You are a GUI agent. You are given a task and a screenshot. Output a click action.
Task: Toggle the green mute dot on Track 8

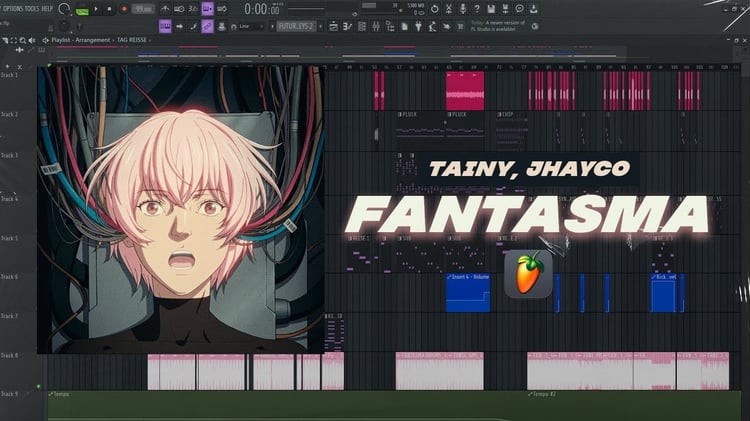coord(39,387)
